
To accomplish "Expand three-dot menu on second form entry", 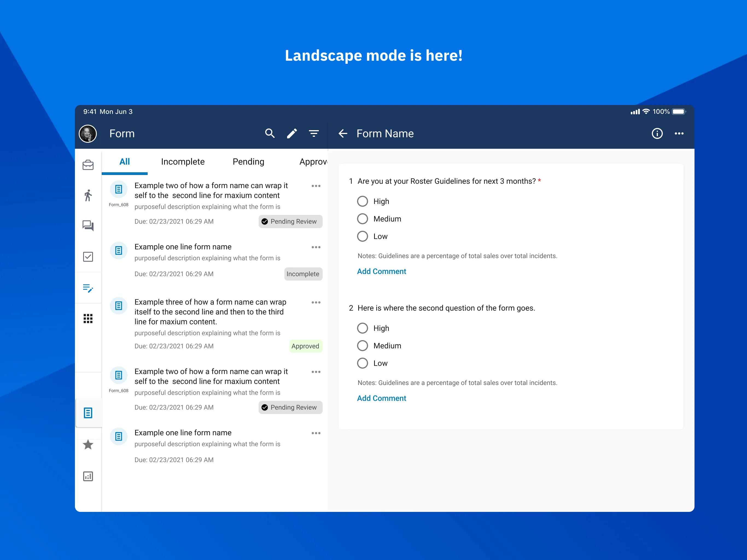I will [x=315, y=247].
